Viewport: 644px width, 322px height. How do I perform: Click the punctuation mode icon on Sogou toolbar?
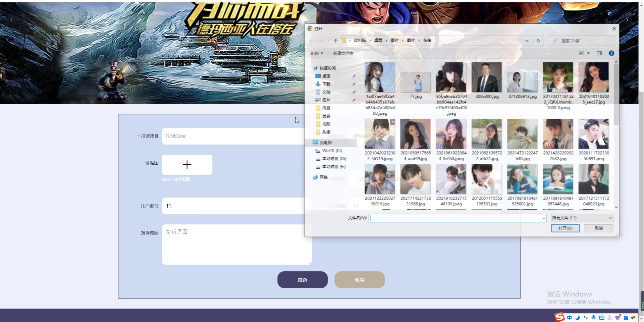coord(585,318)
